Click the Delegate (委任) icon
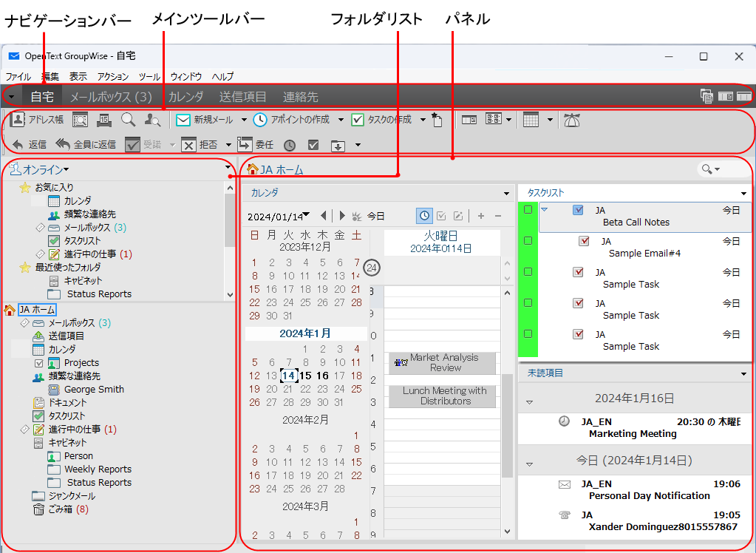 [245, 144]
